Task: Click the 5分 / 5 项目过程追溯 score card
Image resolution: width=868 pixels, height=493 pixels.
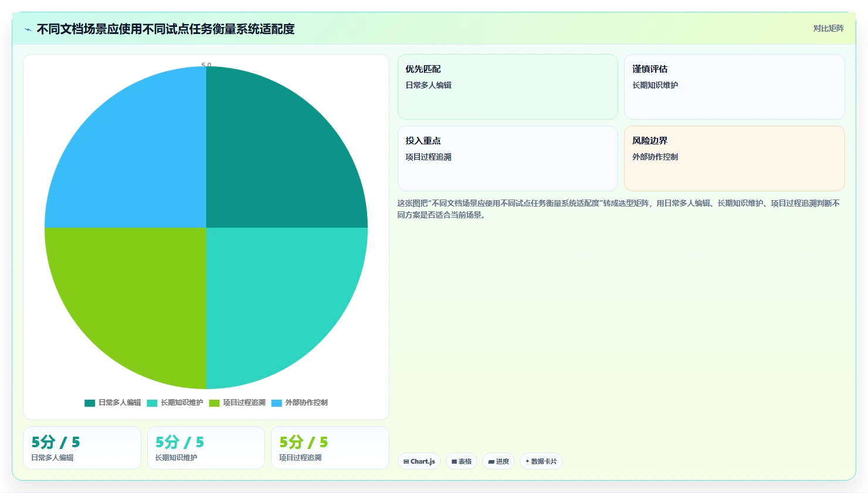Action: pyautogui.click(x=330, y=448)
